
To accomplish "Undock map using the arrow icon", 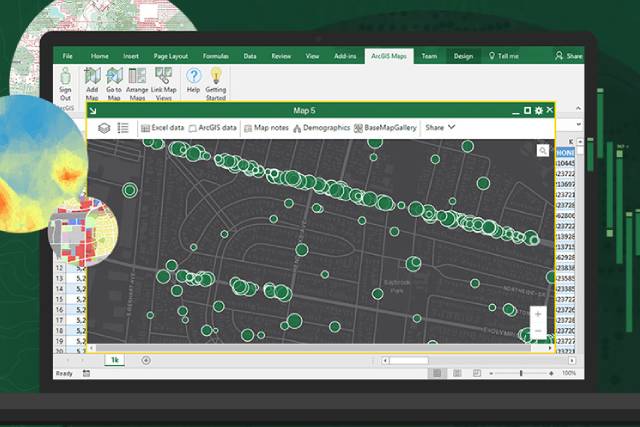I will [x=93, y=111].
